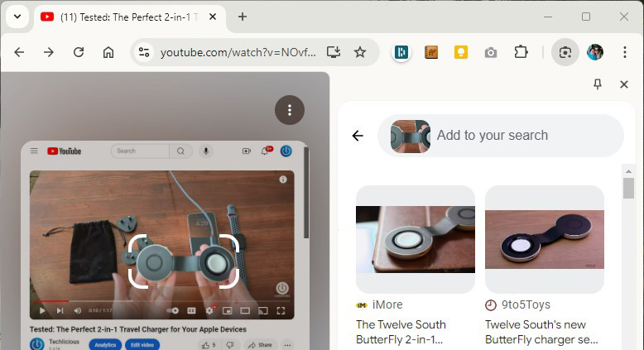This screenshot has height=350, width=644.
Task: Open 'The Twelve South ButterFly 2-in-1' link
Action: [401, 332]
